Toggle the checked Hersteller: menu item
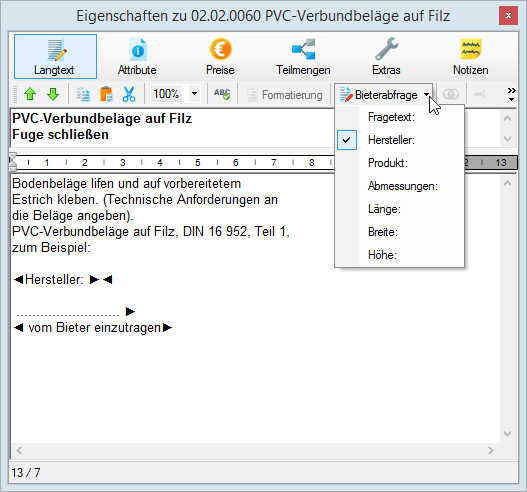527x492 pixels. click(400, 140)
